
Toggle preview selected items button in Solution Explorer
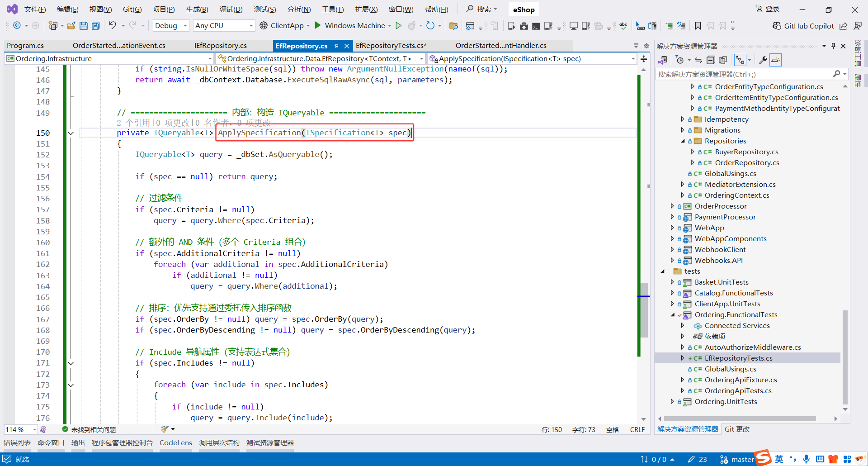(775, 60)
